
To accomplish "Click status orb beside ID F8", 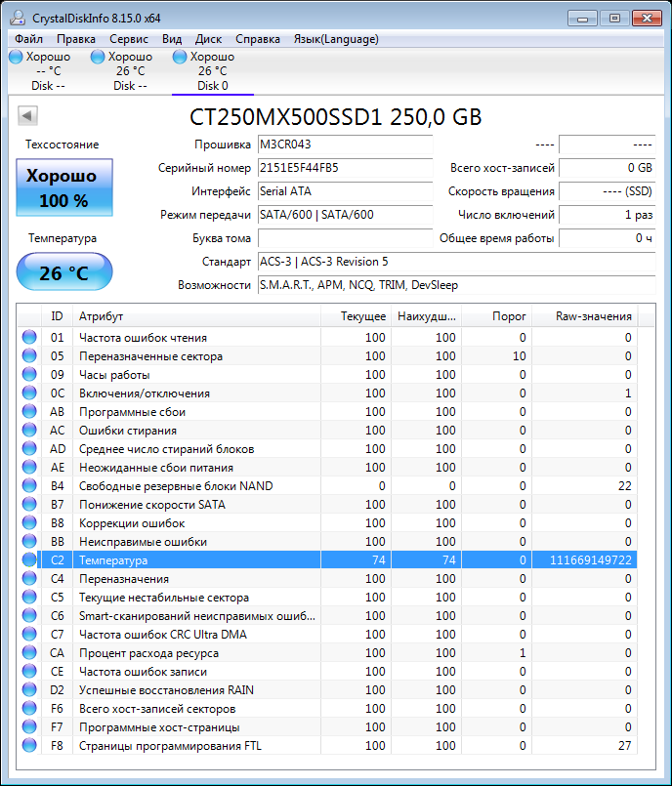I will pyautogui.click(x=29, y=745).
